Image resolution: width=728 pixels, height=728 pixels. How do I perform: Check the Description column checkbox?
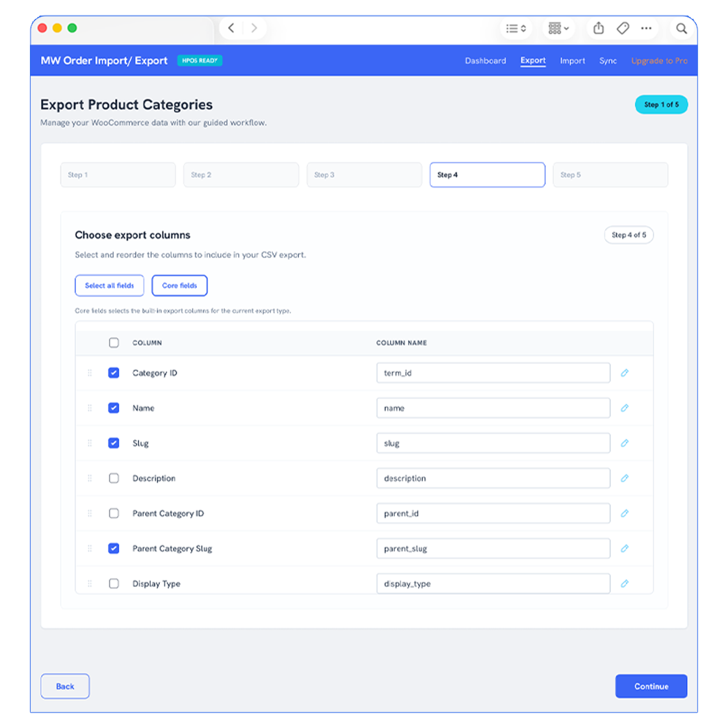point(114,478)
